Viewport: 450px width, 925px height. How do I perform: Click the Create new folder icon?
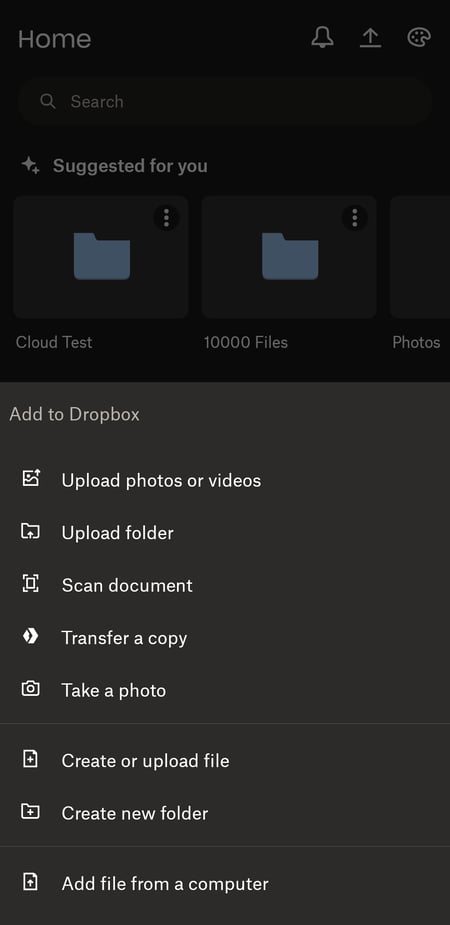(x=30, y=812)
